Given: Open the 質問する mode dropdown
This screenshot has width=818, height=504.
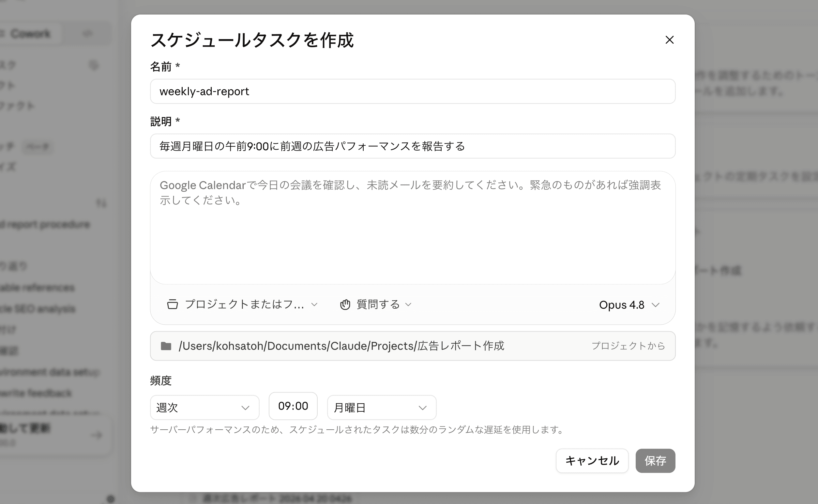Looking at the screenshot, I should click(376, 304).
